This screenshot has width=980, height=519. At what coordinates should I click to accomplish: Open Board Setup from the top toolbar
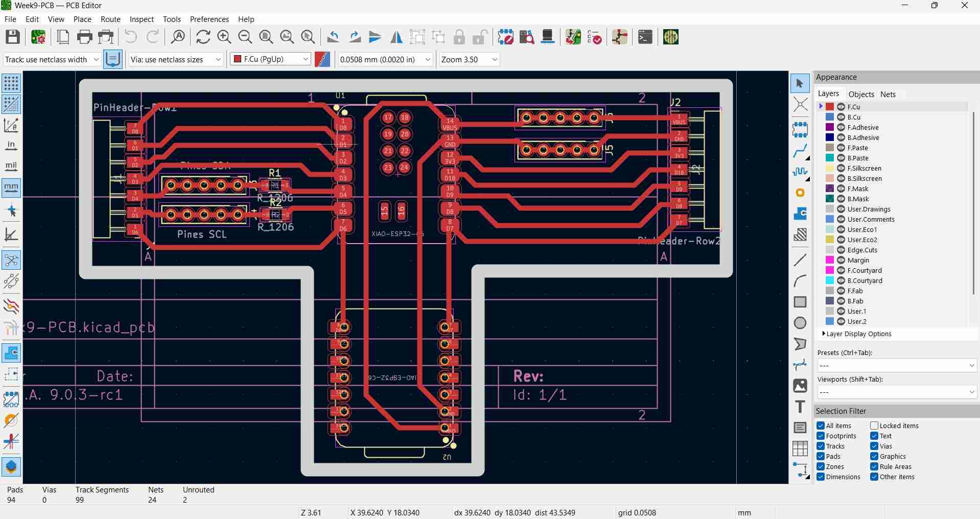click(x=38, y=37)
